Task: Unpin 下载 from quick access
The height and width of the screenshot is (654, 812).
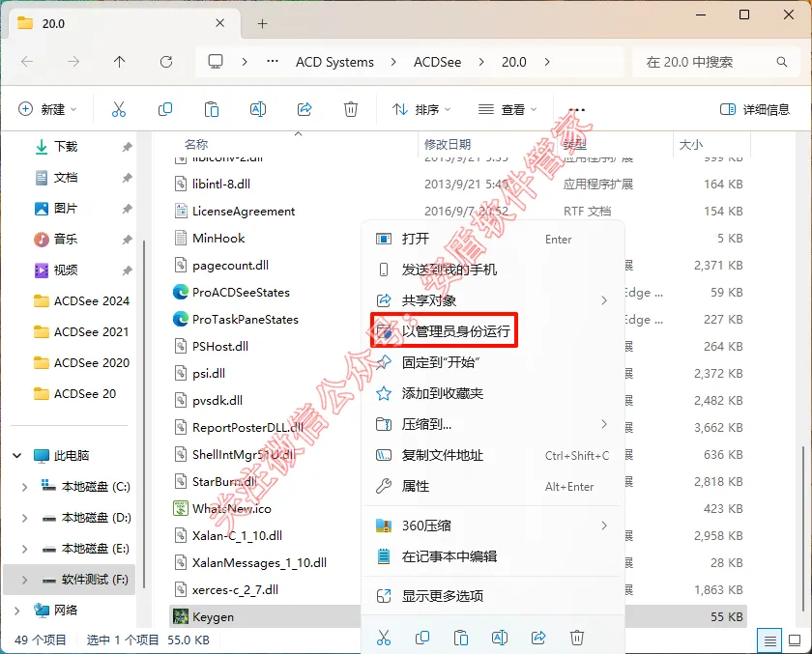Action: pos(127,147)
